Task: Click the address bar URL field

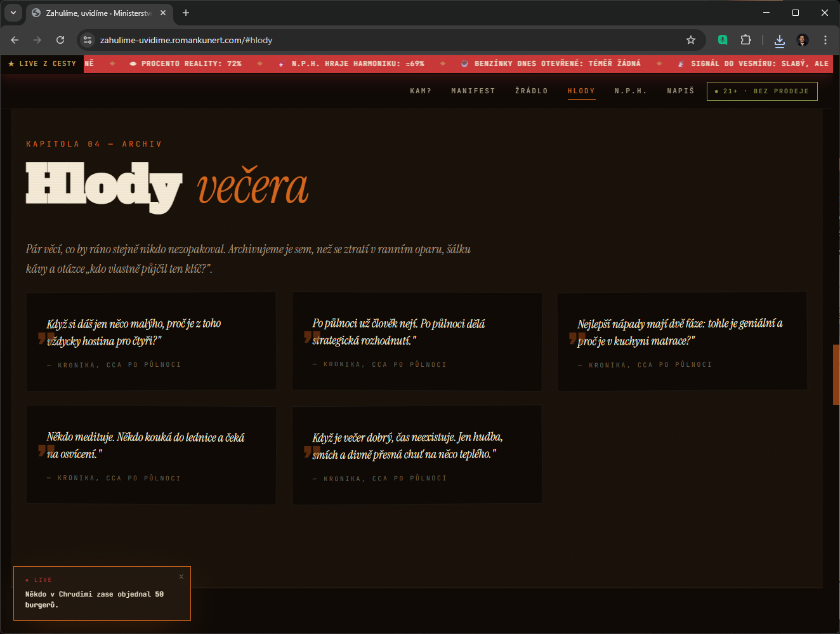Action: [x=381, y=40]
